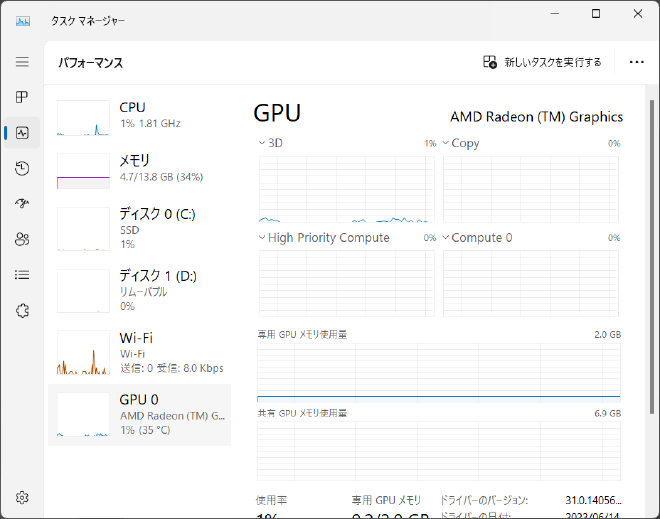Click the 共有 GPU メモリ使用量 label

302,413
